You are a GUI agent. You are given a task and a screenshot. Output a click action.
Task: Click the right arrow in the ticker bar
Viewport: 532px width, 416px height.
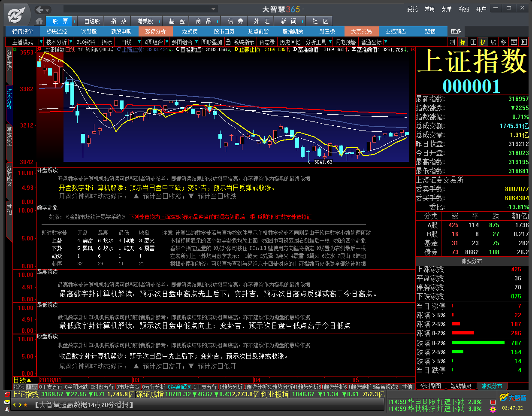click(x=20, y=405)
